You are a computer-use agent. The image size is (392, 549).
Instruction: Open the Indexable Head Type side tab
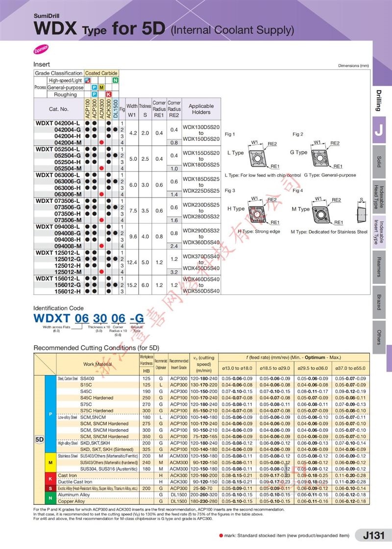point(379,197)
